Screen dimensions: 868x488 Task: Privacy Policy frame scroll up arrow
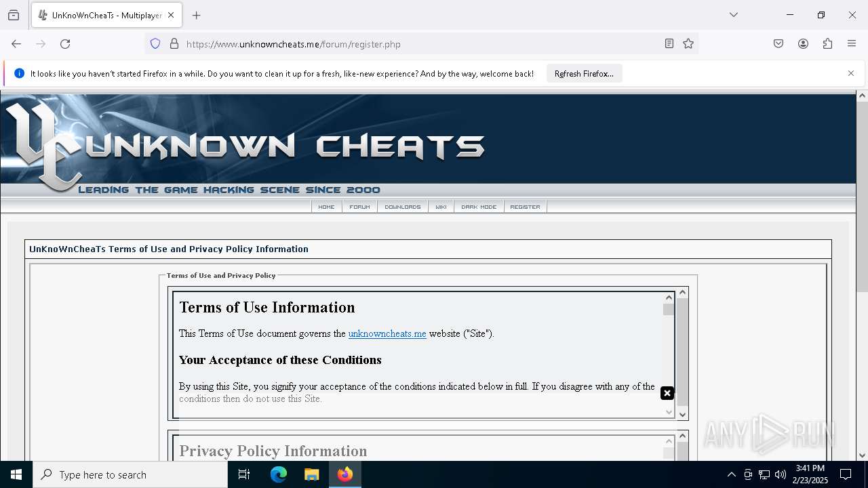tap(683, 436)
